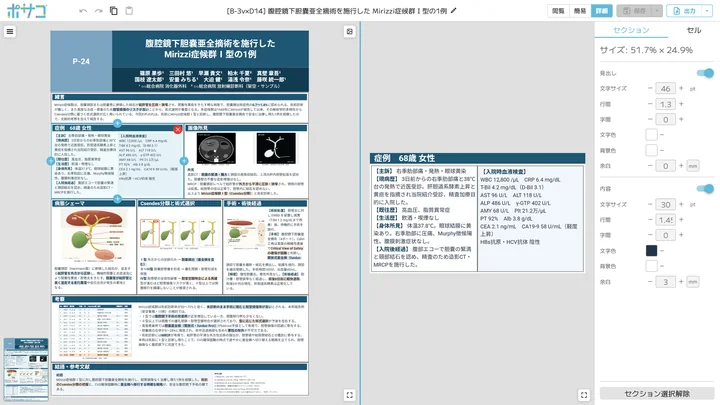Increase 内容 字間 with plus
Screen dimensions: 720x405
pyautogui.click(x=681, y=235)
